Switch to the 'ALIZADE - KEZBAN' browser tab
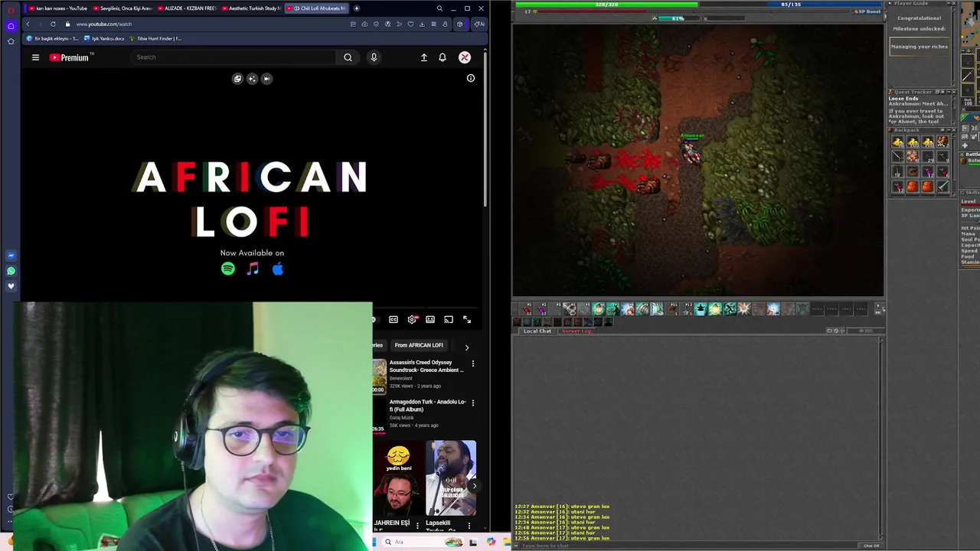The height and width of the screenshot is (551, 980). [187, 8]
